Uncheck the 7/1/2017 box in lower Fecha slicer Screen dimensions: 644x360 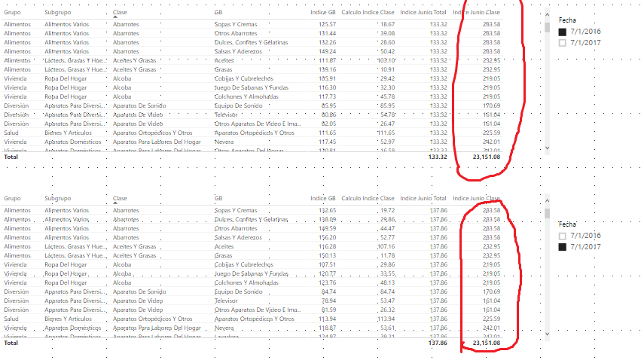pyautogui.click(x=562, y=247)
